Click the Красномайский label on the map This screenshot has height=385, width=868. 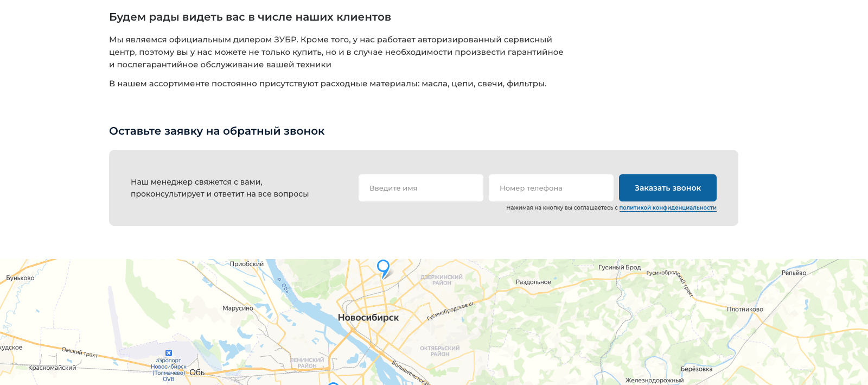(52, 368)
